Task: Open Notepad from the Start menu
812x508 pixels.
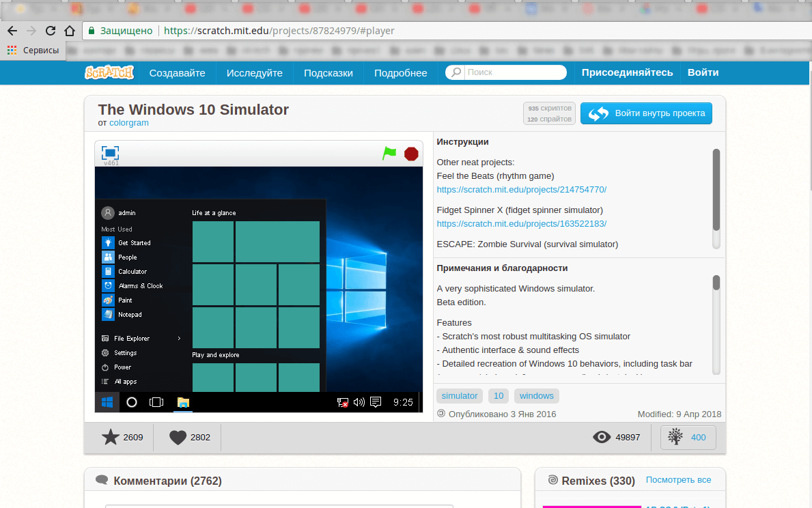Action: tap(122, 314)
